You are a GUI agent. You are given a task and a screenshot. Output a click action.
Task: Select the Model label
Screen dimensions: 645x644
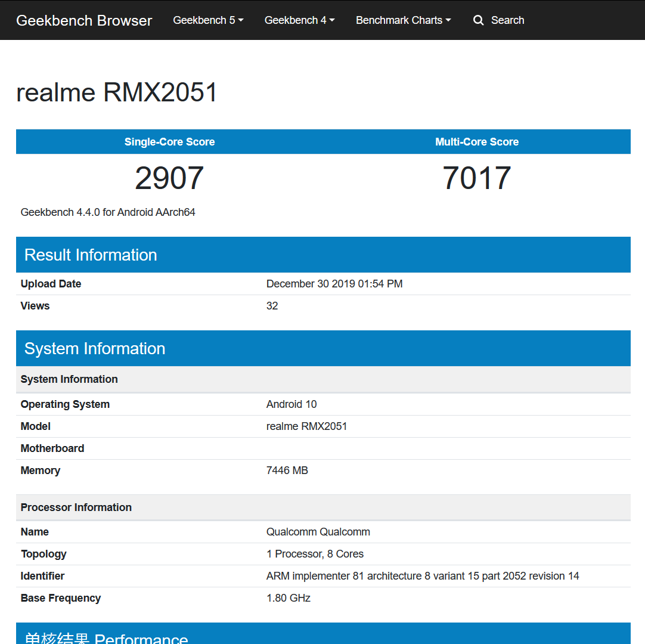pos(35,426)
